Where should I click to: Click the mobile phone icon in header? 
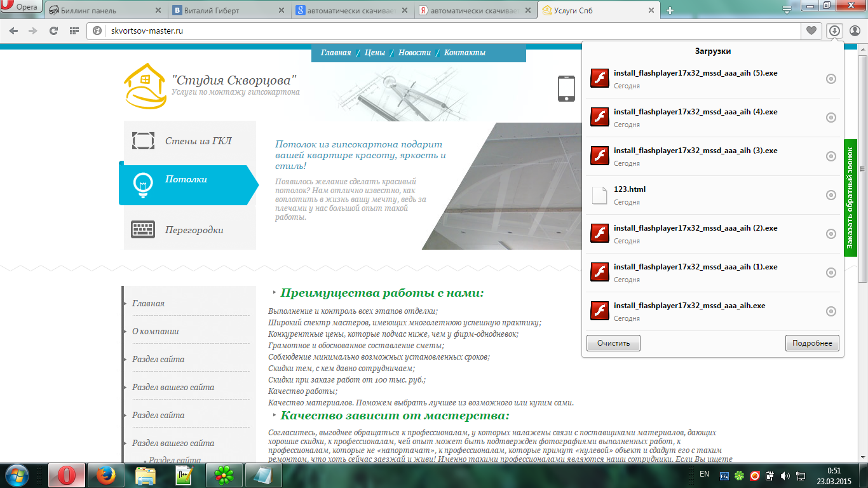[566, 88]
